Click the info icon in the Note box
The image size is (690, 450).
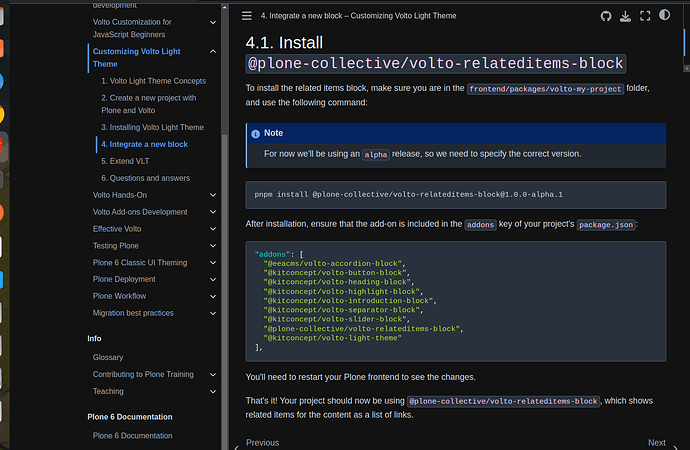click(x=255, y=134)
